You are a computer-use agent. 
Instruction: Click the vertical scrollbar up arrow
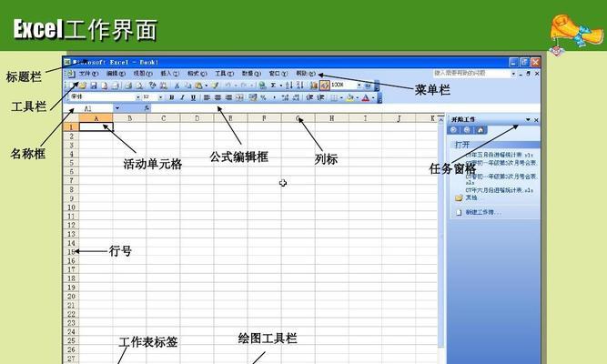click(x=441, y=120)
